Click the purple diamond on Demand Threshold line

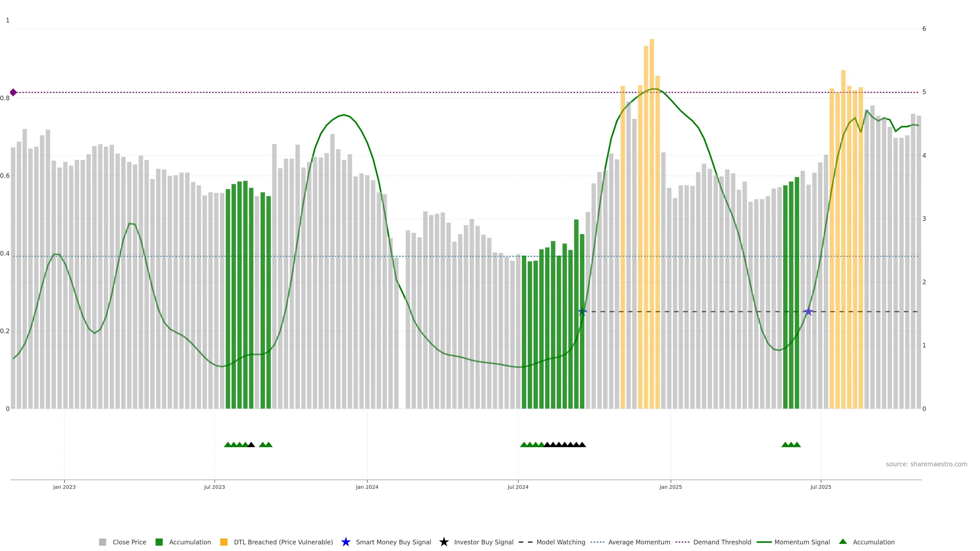point(13,92)
